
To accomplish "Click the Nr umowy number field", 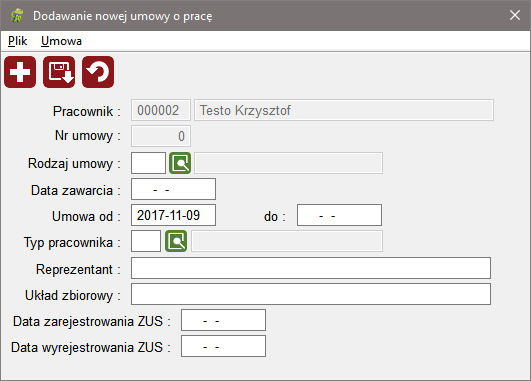I will [161, 136].
